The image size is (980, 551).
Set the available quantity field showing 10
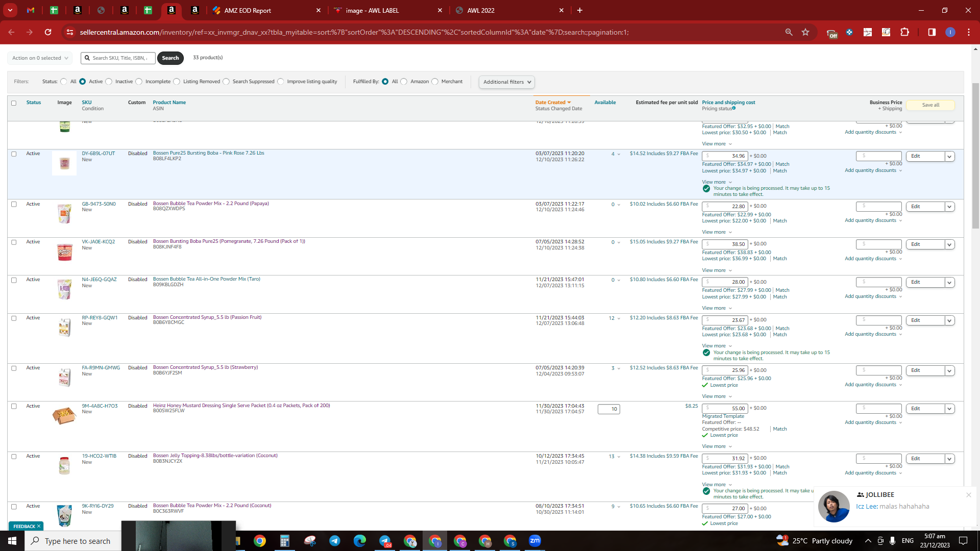pyautogui.click(x=609, y=409)
